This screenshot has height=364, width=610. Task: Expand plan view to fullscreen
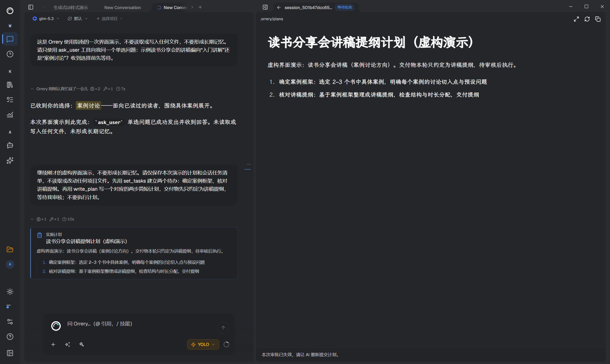tap(576, 19)
